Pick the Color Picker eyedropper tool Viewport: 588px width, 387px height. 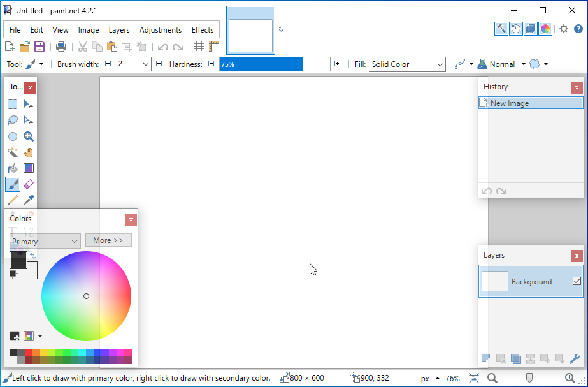click(x=29, y=200)
